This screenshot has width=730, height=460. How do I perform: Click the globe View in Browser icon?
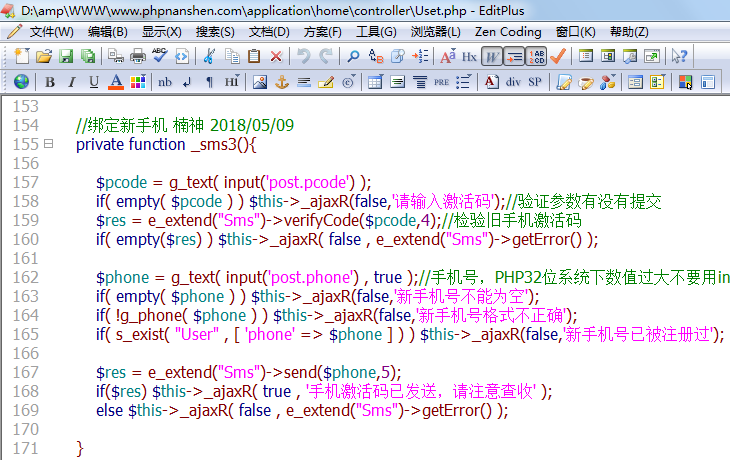(21, 82)
